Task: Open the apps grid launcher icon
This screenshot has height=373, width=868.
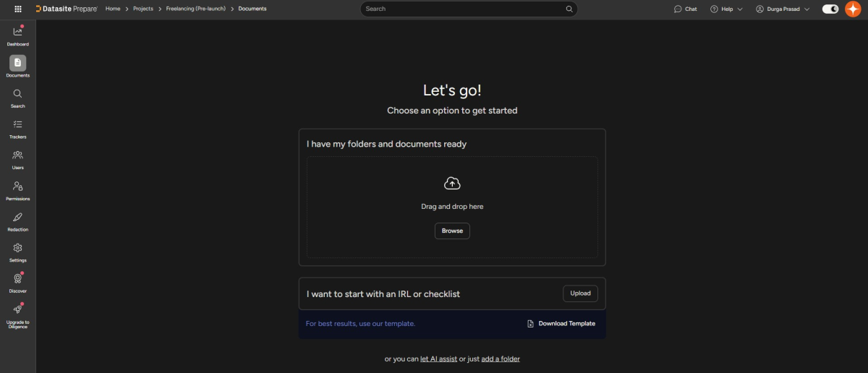Action: coord(18,9)
